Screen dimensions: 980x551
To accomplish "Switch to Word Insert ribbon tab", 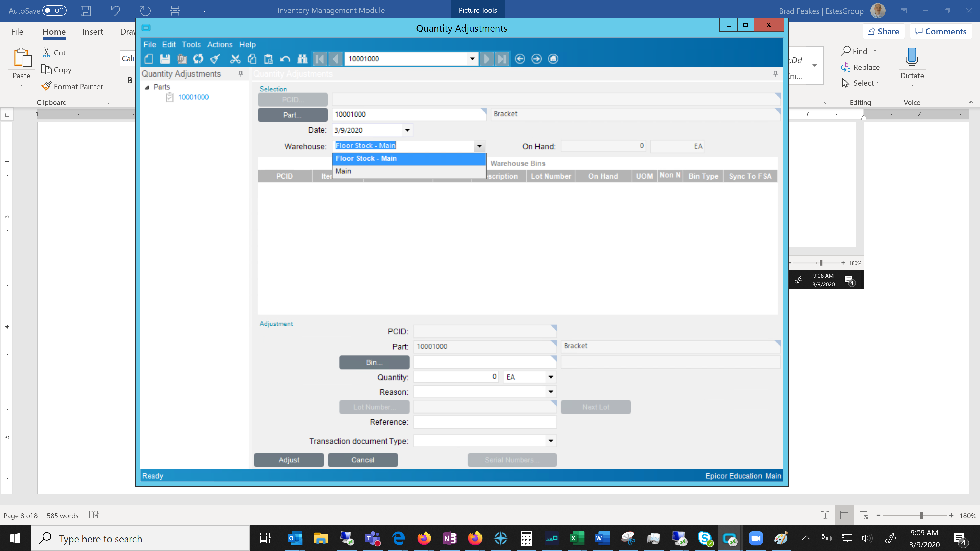I will pyautogui.click(x=92, y=32).
